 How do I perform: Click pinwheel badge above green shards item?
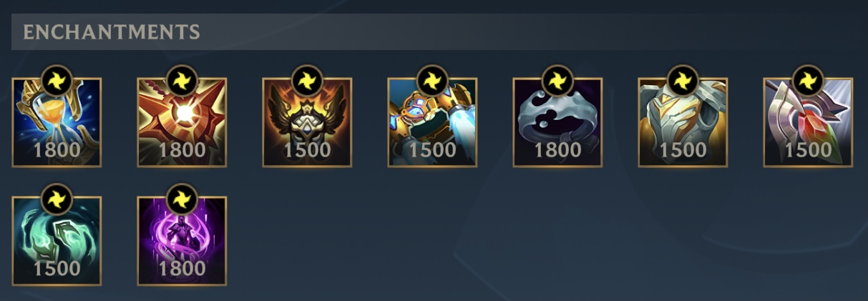(x=57, y=199)
